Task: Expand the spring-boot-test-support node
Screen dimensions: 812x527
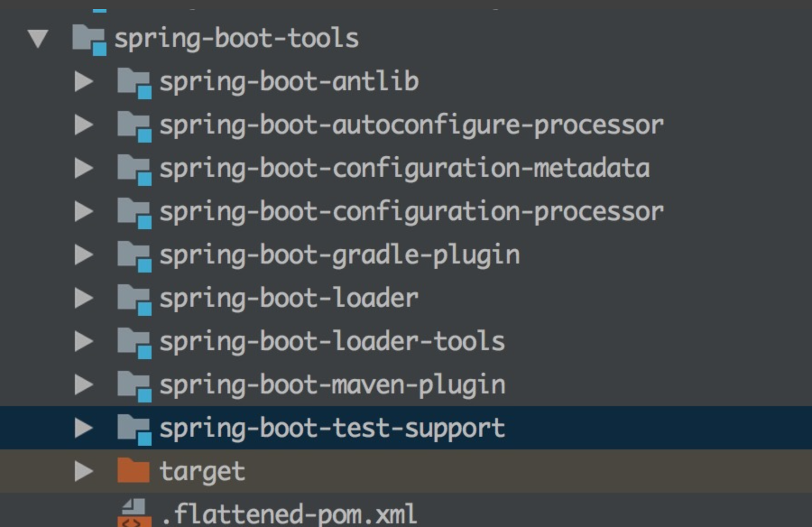Action: pyautogui.click(x=83, y=428)
